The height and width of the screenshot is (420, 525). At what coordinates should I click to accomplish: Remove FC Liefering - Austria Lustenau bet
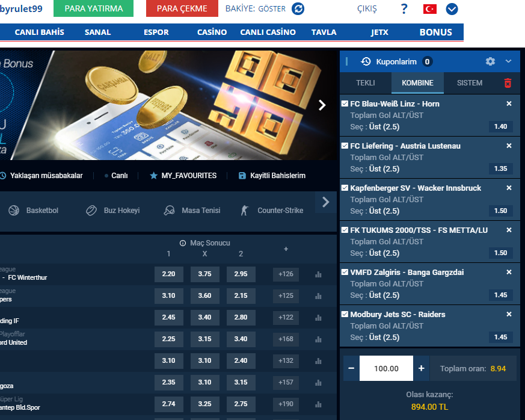tap(509, 146)
